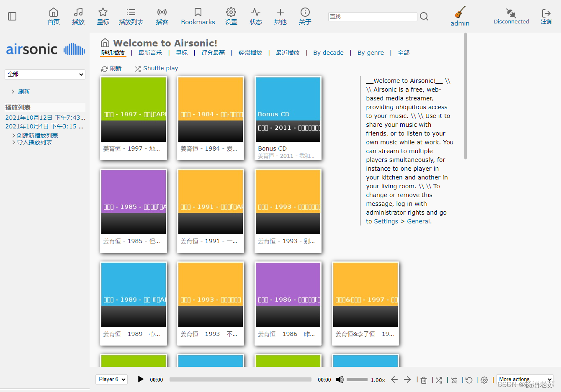Open playlist 2021年10月12日 下午7:43
Viewport: 561px width, 392px height.
tap(45, 118)
